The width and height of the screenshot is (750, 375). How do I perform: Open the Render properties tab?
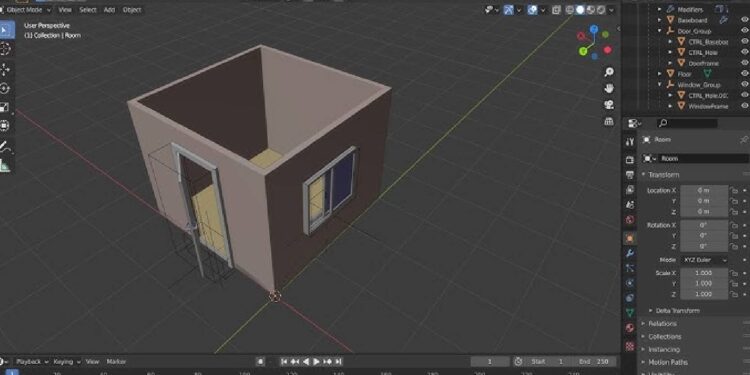630,159
